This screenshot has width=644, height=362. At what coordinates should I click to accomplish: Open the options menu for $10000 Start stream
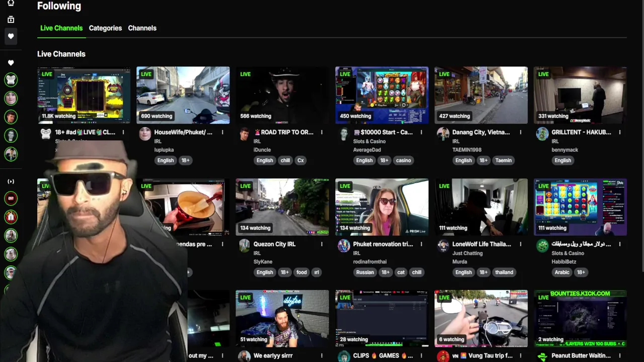pos(421,132)
